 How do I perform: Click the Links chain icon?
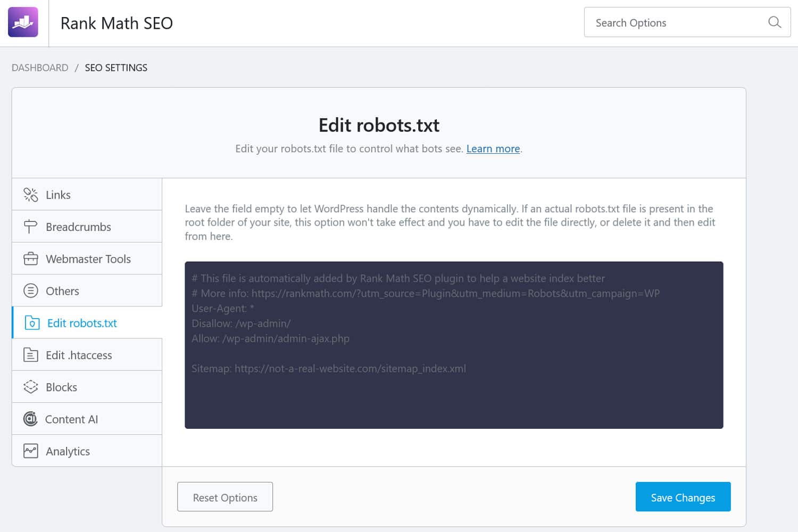[x=31, y=195]
